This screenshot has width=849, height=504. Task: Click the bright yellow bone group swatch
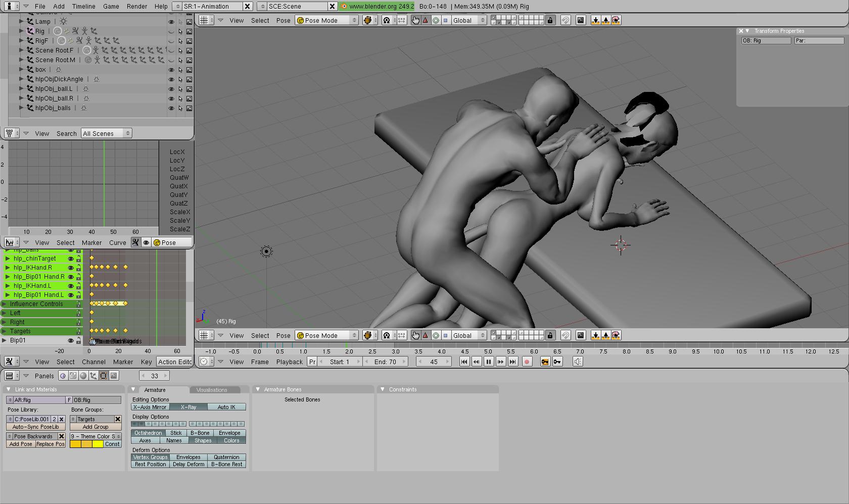click(98, 444)
